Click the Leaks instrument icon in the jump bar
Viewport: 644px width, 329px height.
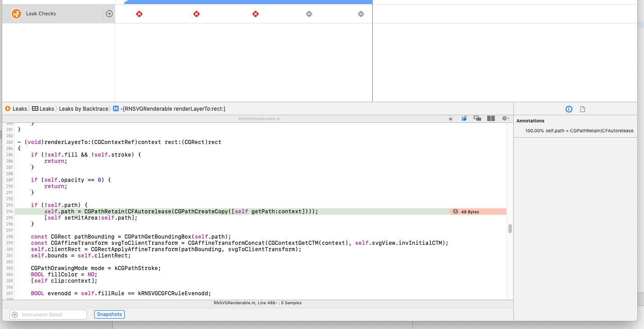(7, 108)
